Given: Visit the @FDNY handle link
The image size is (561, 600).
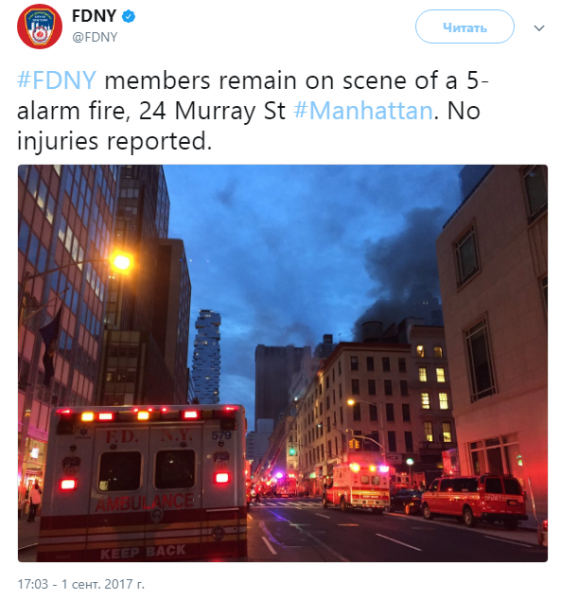Looking at the screenshot, I should 95,37.
